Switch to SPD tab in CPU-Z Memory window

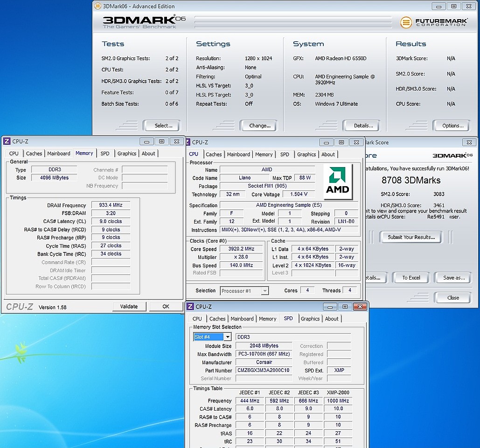105,154
